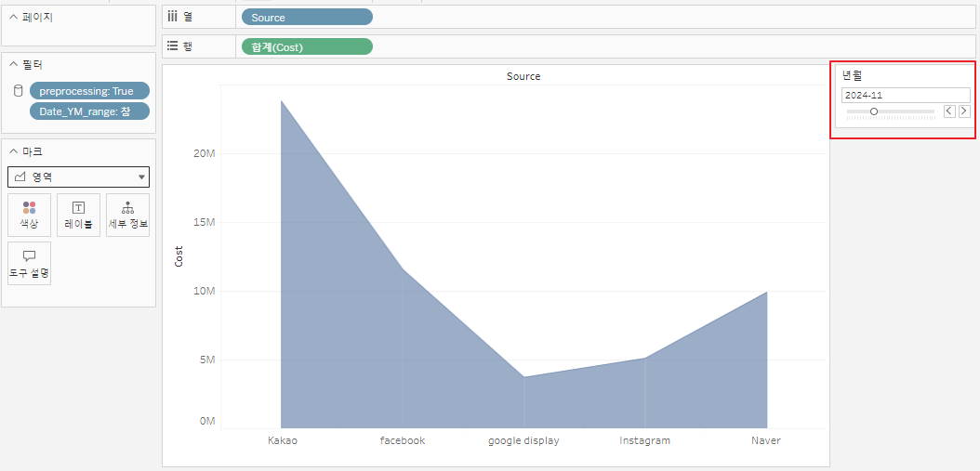Screen dimensions: 980x471
Task: Collapse the 마크 marks card
Action: click(x=14, y=151)
